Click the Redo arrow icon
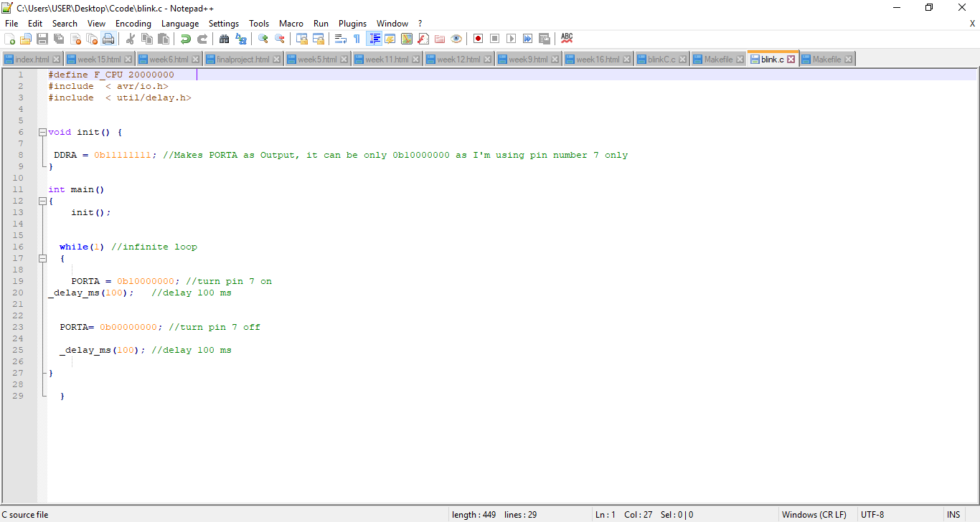Viewport: 980px width, 522px height. 202,39
